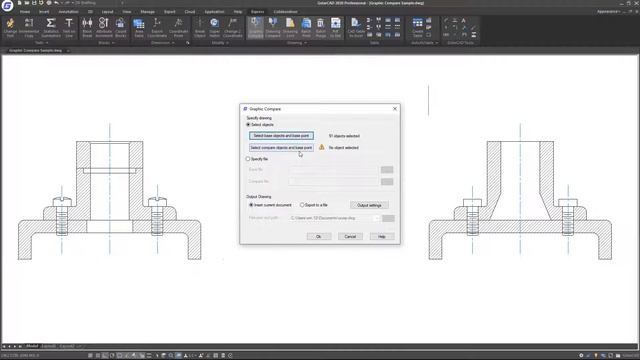
Task: Open the Help ribbon tab
Action: click(238, 12)
